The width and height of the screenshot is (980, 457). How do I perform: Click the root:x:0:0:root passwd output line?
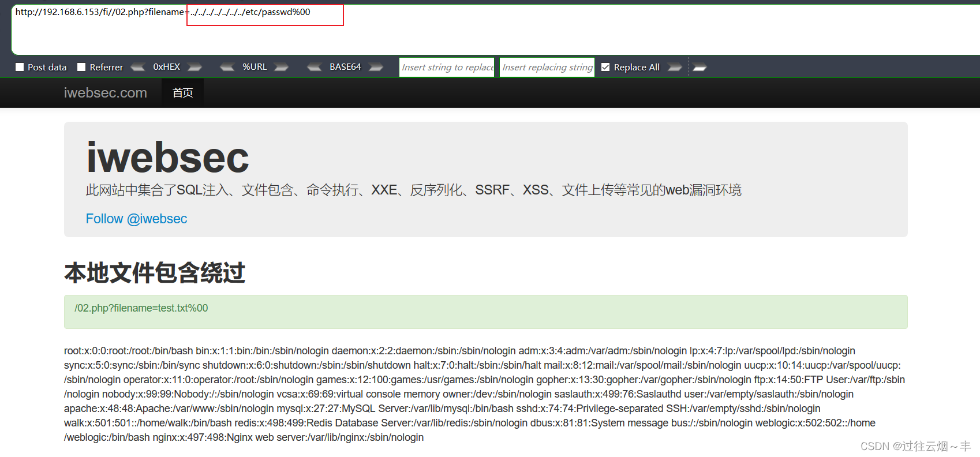point(459,351)
